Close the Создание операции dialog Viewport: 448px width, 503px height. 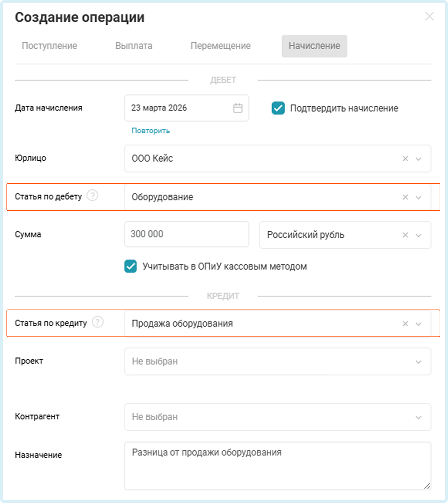[429, 17]
